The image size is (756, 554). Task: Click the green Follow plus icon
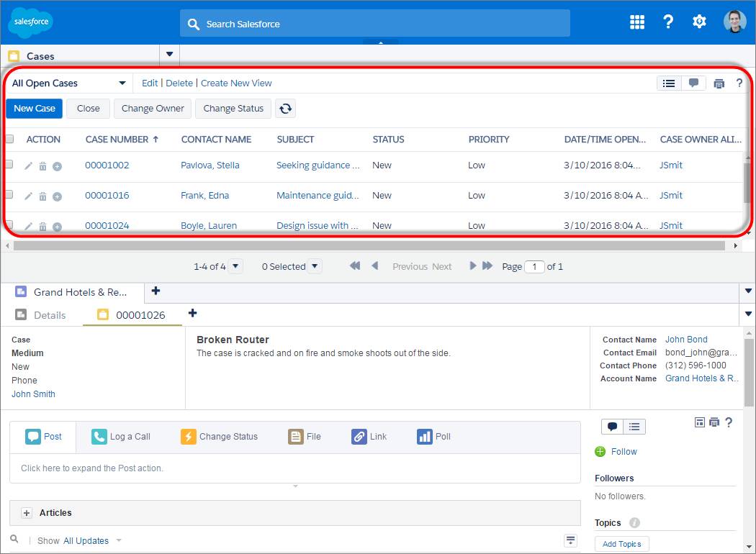click(600, 451)
